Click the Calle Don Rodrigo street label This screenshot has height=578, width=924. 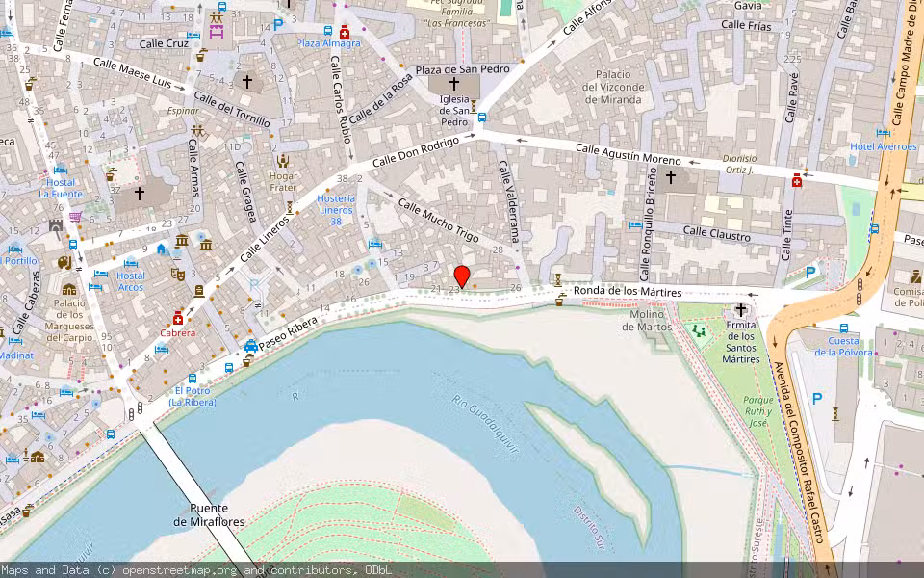click(x=416, y=151)
